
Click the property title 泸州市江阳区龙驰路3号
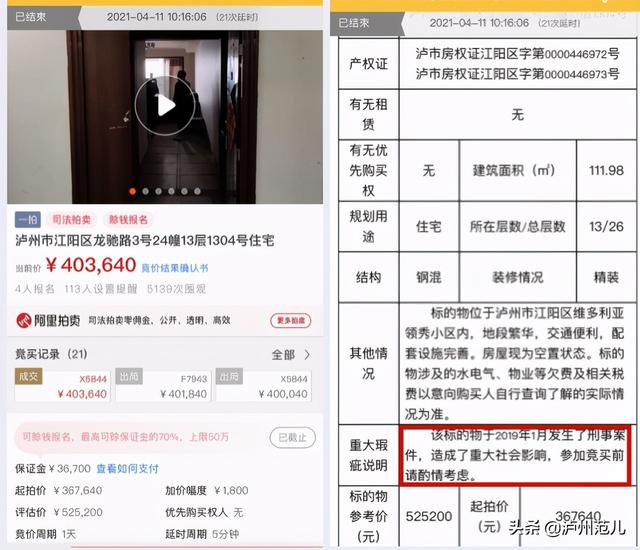click(144, 241)
